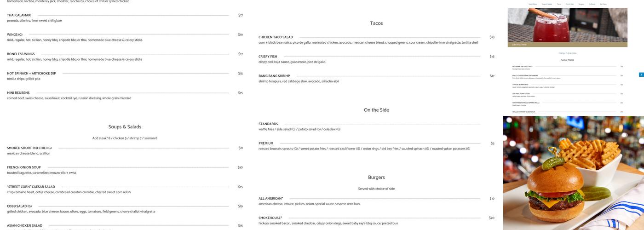The height and width of the screenshot is (230, 644).
Task: Click the blue accessibility icon
Action: (x=642, y=75)
